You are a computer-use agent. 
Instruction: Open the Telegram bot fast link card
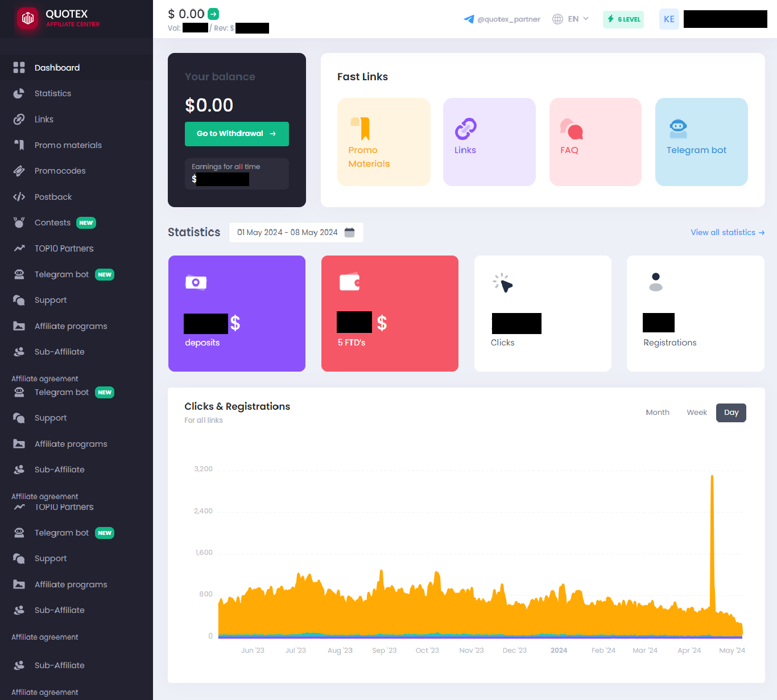pyautogui.click(x=701, y=142)
